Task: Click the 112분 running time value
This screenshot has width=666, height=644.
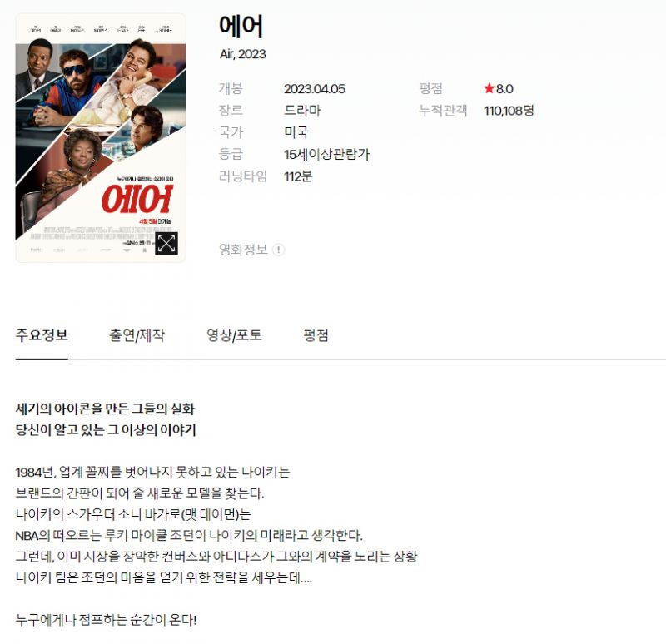Action: point(298,176)
